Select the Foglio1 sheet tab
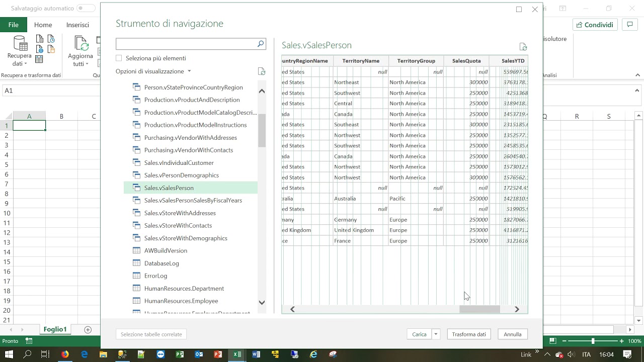 pos(55,329)
